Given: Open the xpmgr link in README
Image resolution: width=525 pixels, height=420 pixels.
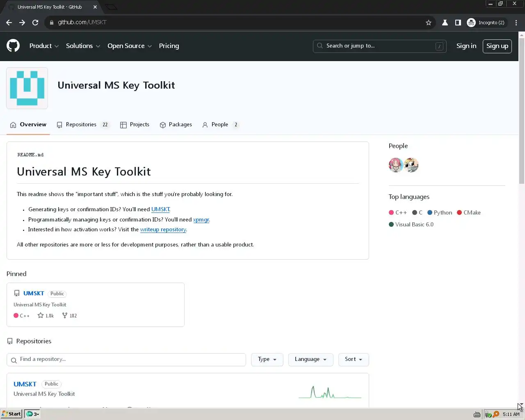Looking at the screenshot, I should pyautogui.click(x=201, y=219).
